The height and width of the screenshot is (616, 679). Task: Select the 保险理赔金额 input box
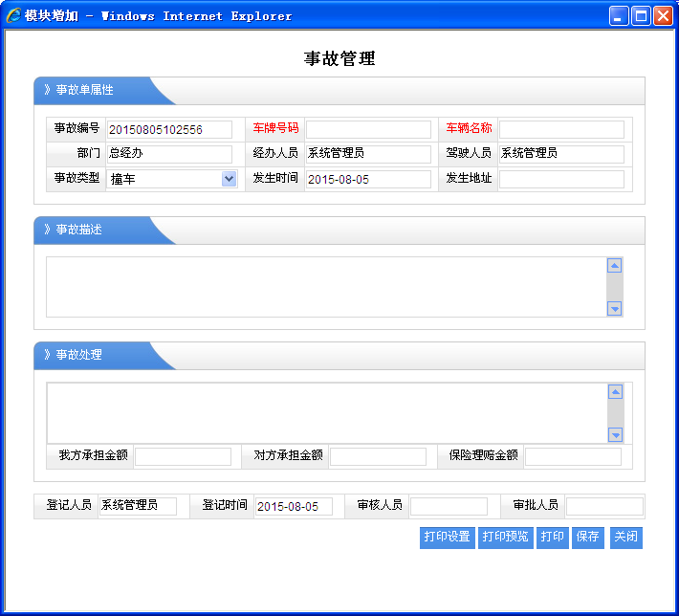click(x=572, y=457)
